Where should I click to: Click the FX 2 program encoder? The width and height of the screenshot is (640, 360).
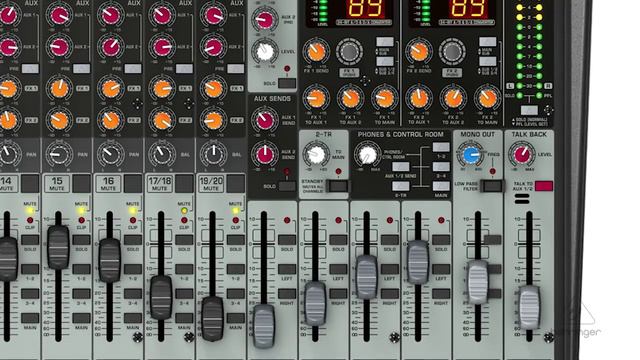452,51
